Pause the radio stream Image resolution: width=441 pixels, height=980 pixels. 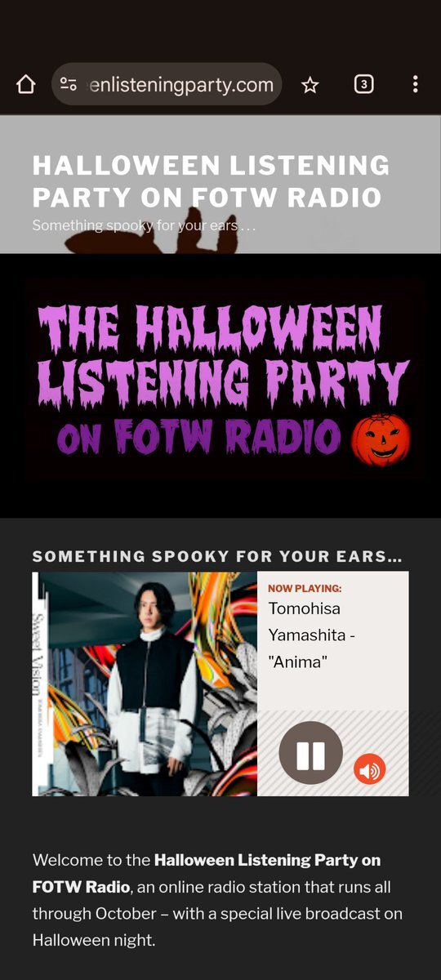point(310,753)
